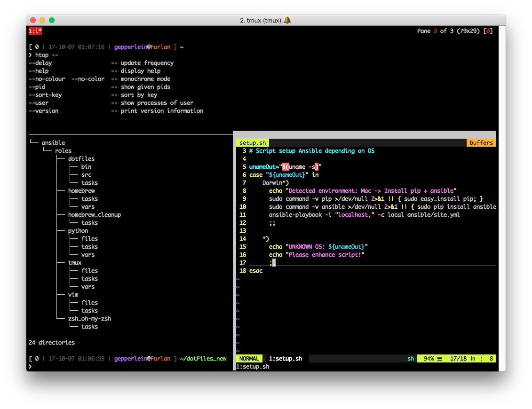Image resolution: width=532 pixels, height=409 pixels.
Task: Click the lines icon in vim statusline
Action: click(x=439, y=359)
